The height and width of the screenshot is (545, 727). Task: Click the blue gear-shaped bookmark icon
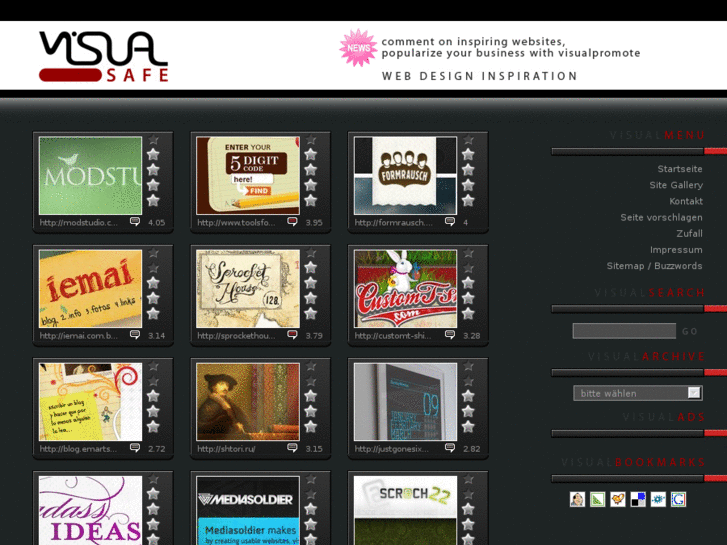click(x=658, y=500)
